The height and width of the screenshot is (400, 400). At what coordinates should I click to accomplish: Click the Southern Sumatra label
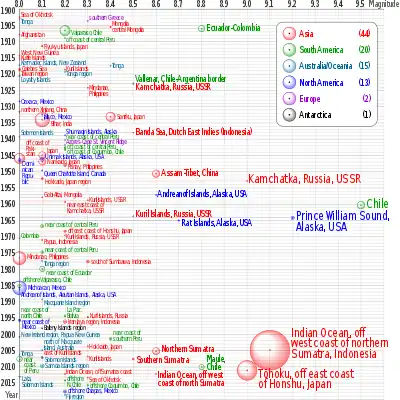pos(163,360)
